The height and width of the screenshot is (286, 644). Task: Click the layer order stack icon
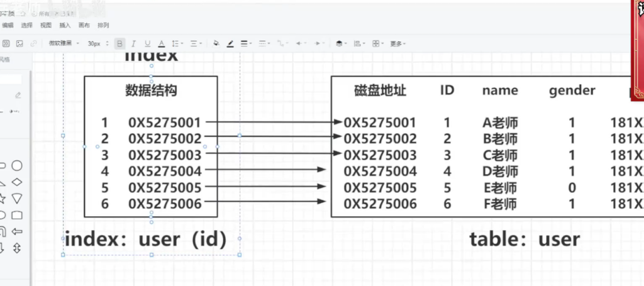tap(340, 43)
